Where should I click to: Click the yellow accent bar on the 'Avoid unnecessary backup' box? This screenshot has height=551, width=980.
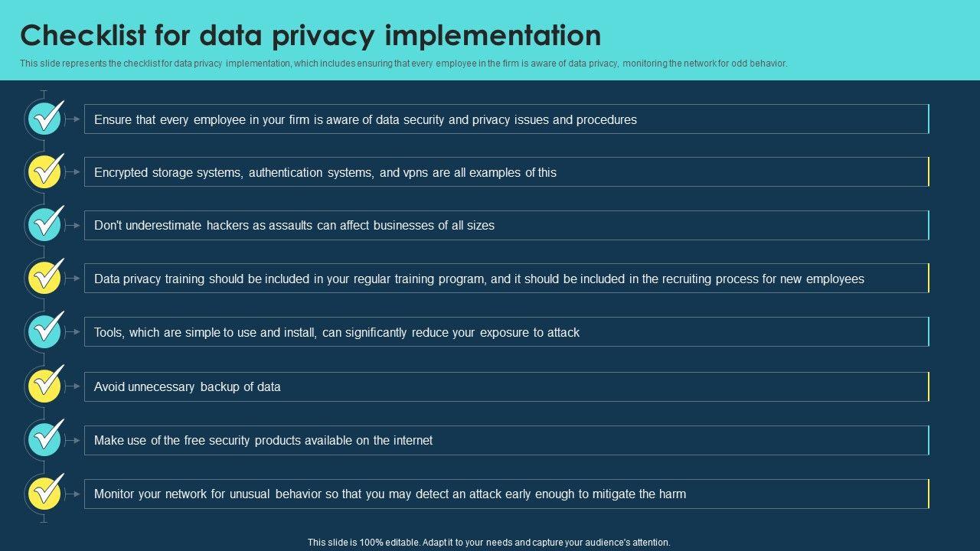pos(929,387)
